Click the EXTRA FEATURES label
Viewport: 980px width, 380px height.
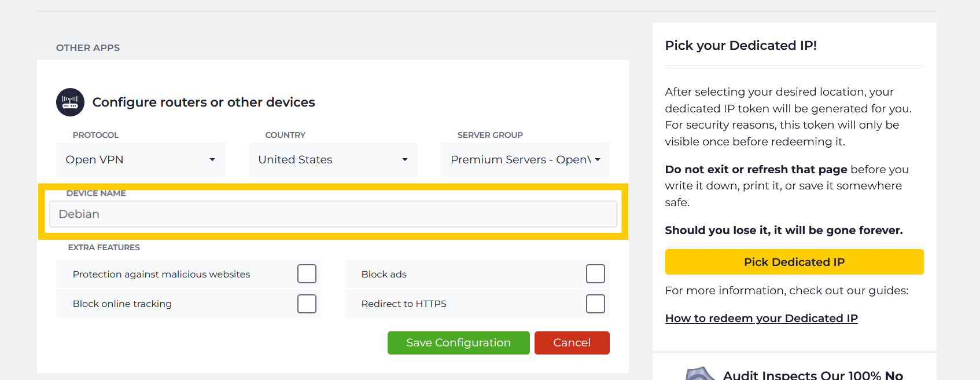[x=104, y=247]
